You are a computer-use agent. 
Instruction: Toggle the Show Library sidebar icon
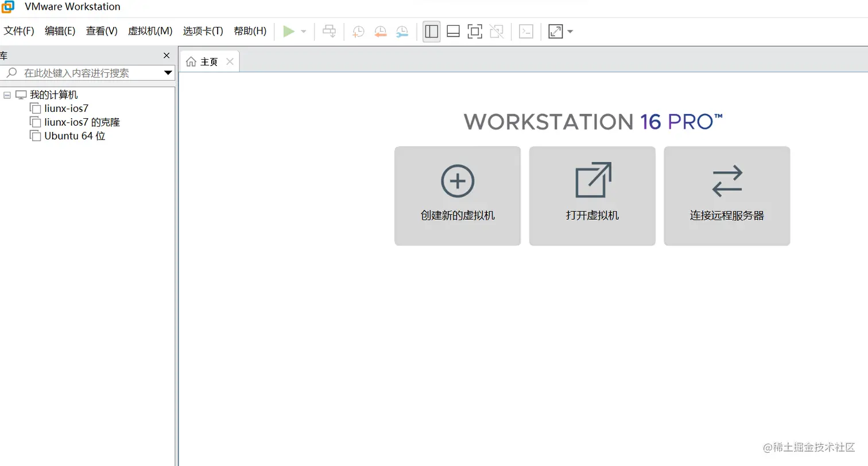[432, 32]
